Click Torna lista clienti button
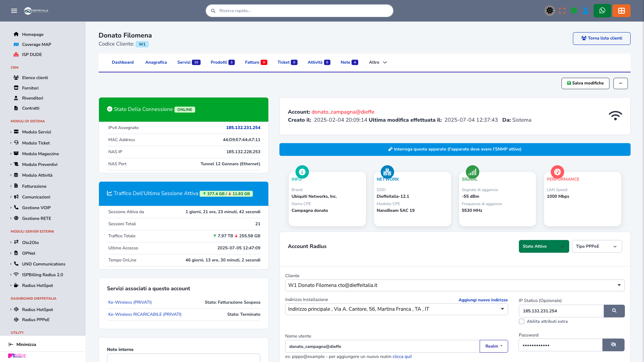 click(601, 38)
